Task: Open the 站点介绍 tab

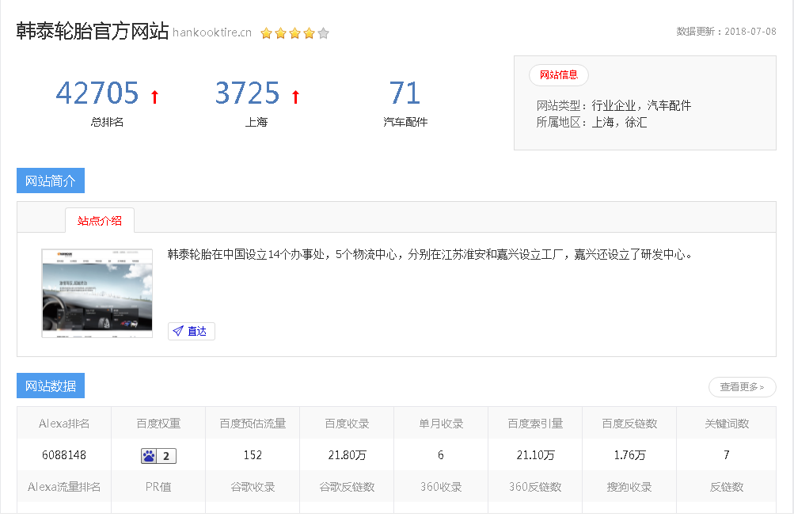Action: click(x=100, y=221)
